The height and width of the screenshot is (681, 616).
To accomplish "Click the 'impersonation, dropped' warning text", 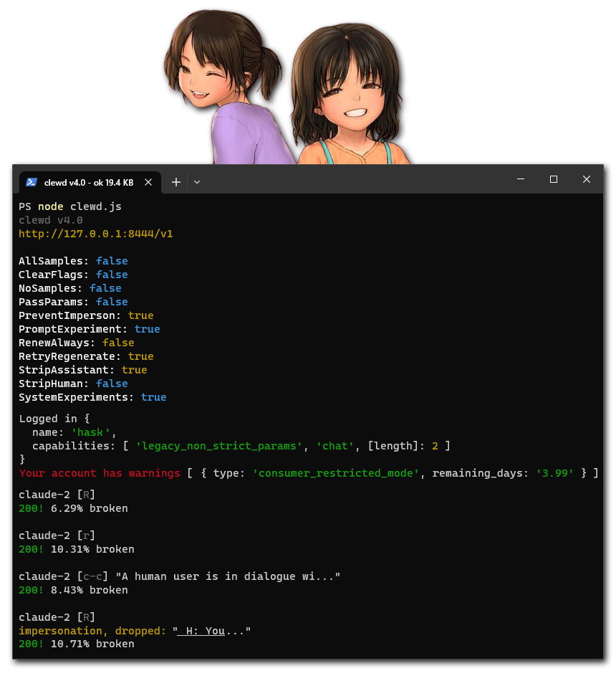I will coord(93,630).
